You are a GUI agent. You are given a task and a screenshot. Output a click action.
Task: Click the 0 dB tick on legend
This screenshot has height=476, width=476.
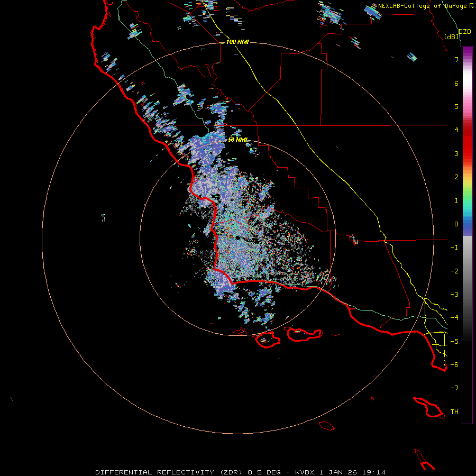(456, 224)
